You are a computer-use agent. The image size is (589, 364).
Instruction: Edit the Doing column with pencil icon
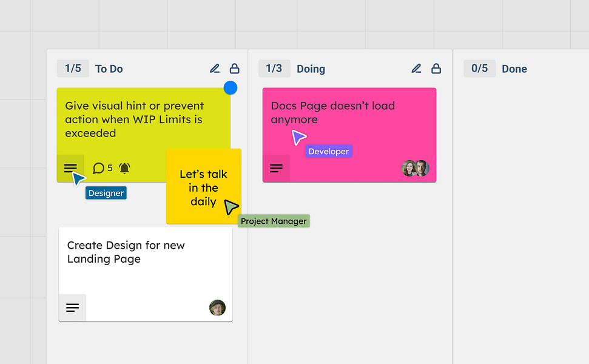tap(416, 69)
